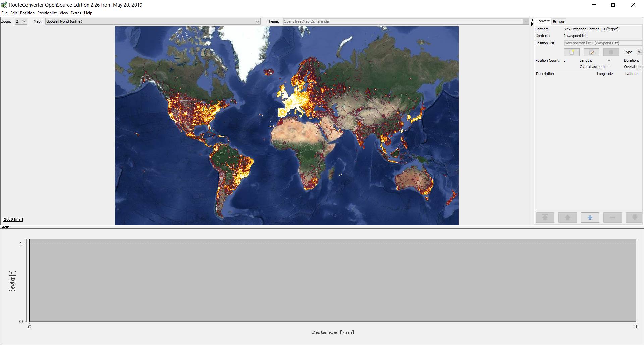Expand the Map source dropdown
Image resolution: width=644 pixels, height=345 pixels.
pos(257,21)
